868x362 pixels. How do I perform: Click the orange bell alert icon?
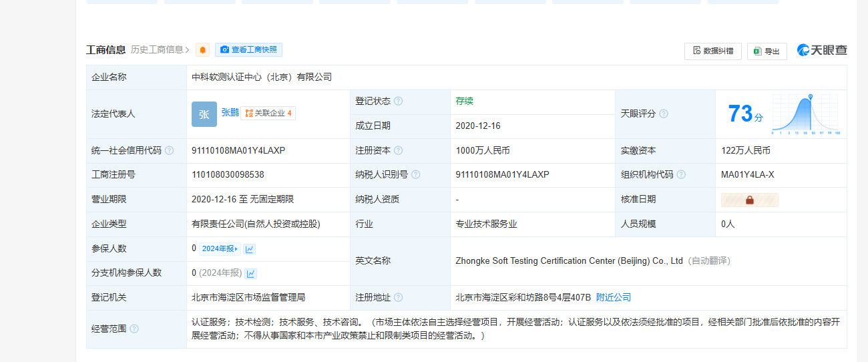202,50
